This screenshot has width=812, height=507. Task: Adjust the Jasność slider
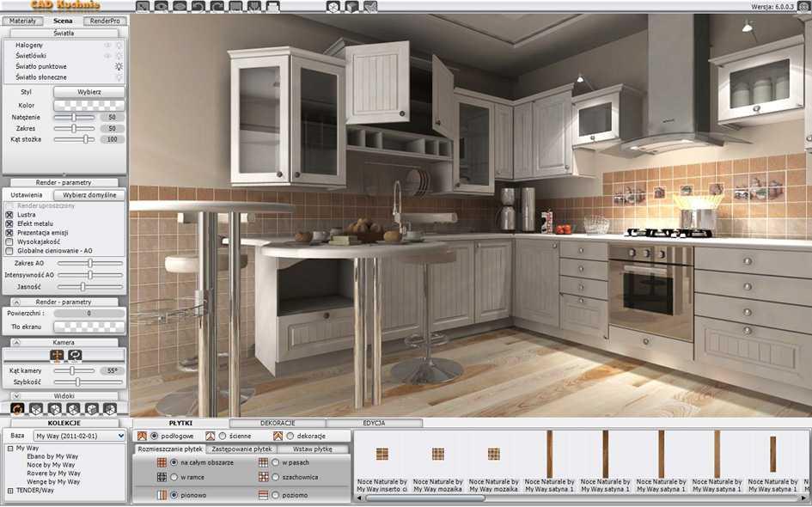90,286
